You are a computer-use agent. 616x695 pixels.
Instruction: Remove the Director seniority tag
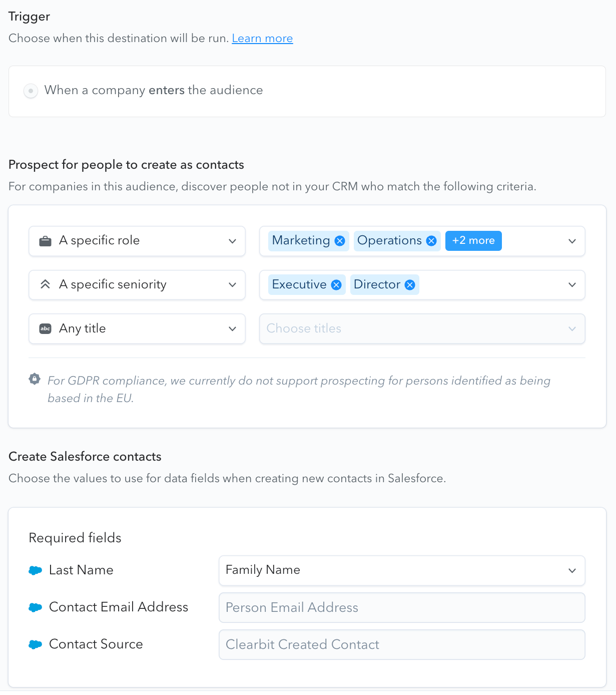coord(410,285)
